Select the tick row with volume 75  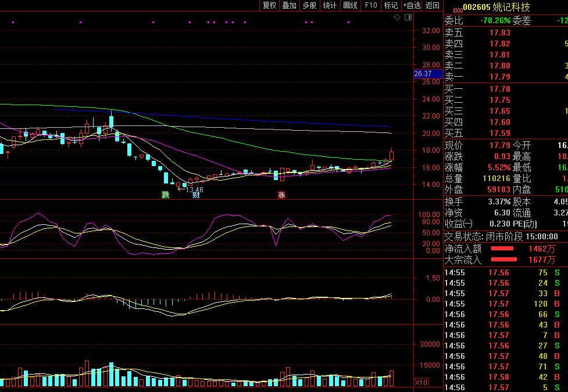506,272
